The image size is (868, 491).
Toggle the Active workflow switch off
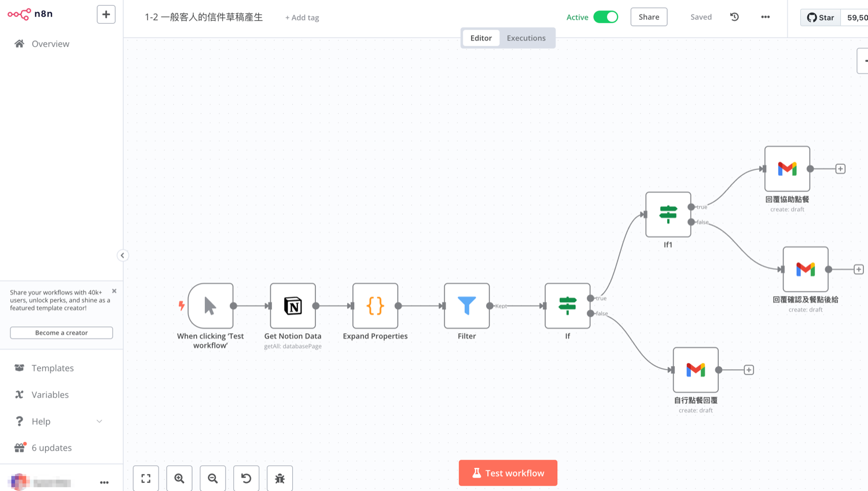[606, 17]
